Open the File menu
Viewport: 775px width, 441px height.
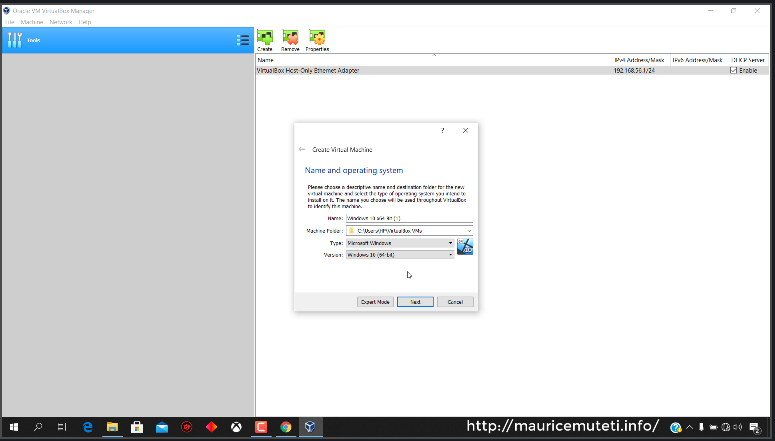pyautogui.click(x=9, y=22)
